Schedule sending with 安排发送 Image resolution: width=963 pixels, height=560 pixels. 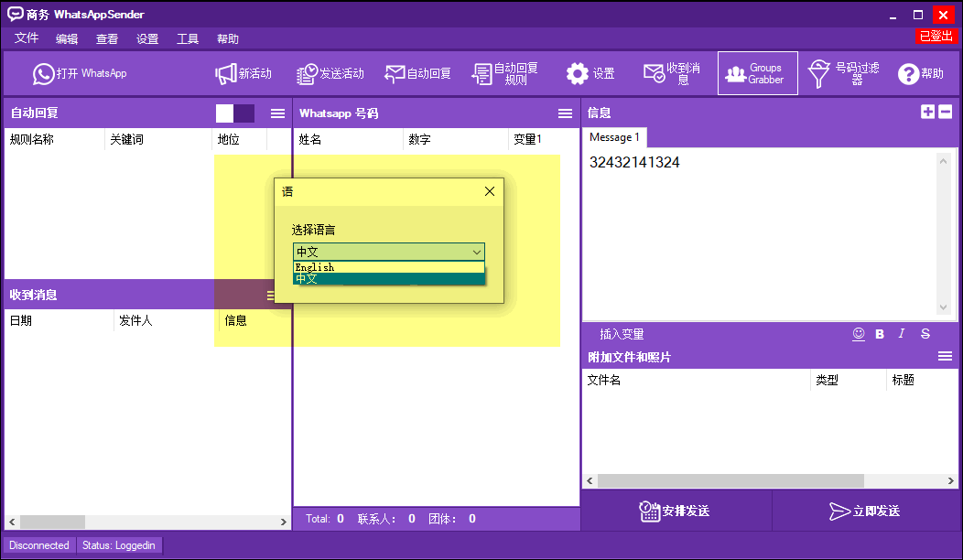click(x=676, y=511)
